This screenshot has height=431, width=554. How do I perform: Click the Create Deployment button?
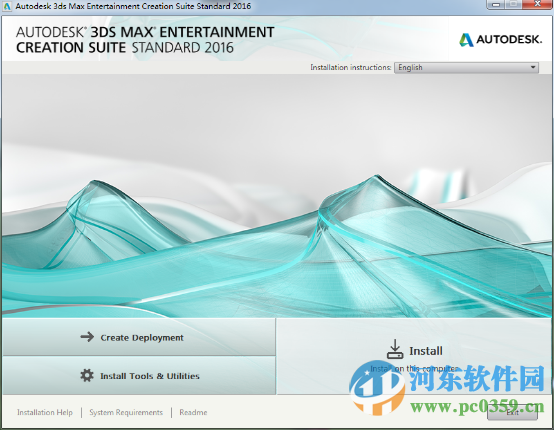pos(139,337)
